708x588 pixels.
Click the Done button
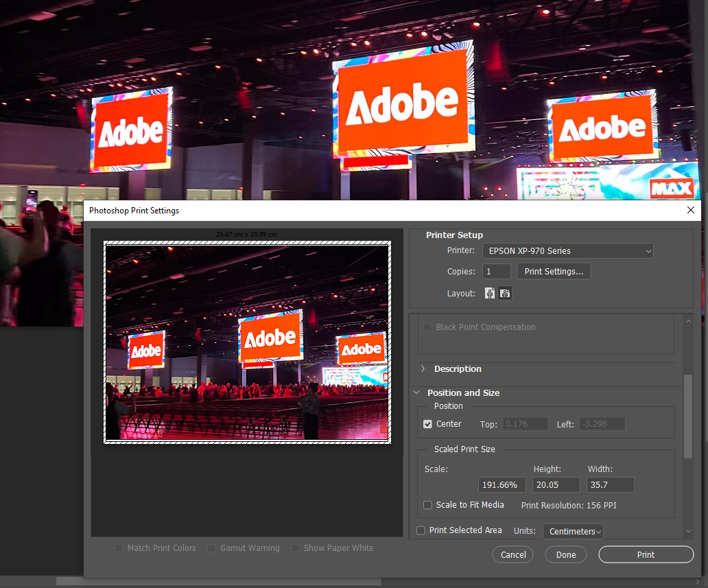[x=566, y=554]
